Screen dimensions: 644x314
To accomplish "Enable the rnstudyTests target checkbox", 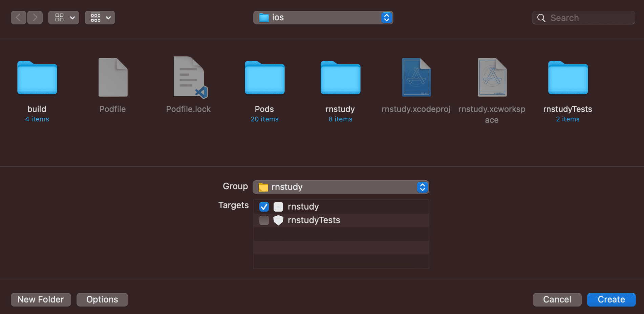I will pyautogui.click(x=264, y=220).
